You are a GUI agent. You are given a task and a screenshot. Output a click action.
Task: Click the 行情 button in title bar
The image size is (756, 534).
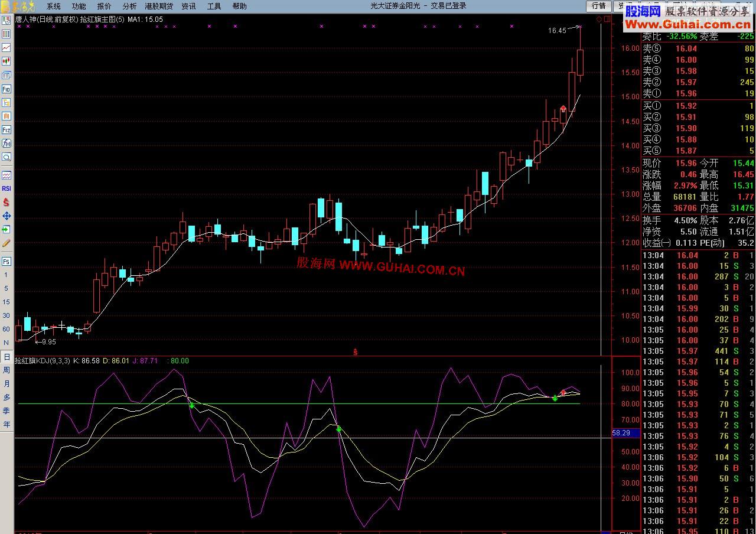598,6
